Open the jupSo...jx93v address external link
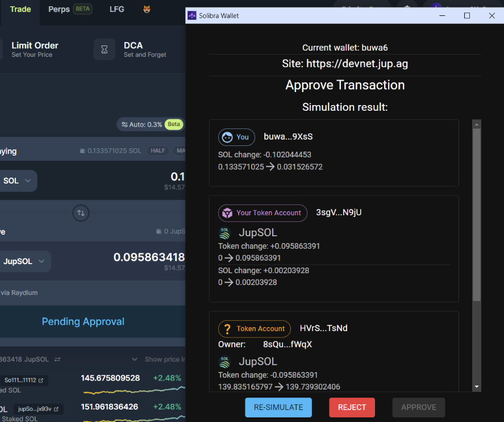The image size is (504, 422). click(38, 409)
